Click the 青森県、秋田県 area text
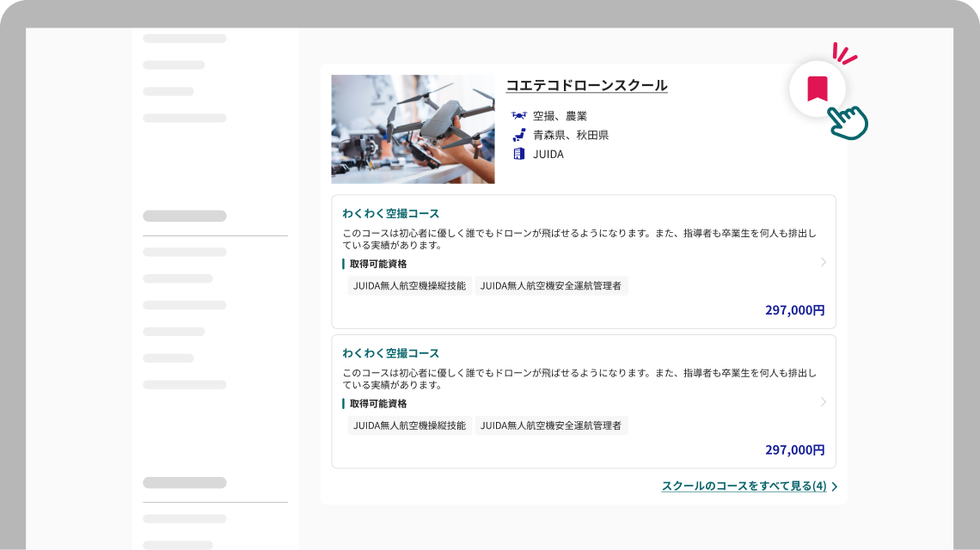The height and width of the screenshot is (550, 980). tap(571, 135)
